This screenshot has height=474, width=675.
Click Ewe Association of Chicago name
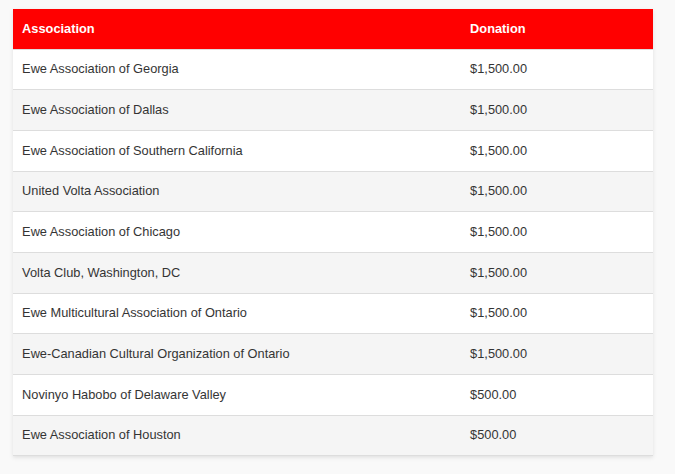coord(101,232)
